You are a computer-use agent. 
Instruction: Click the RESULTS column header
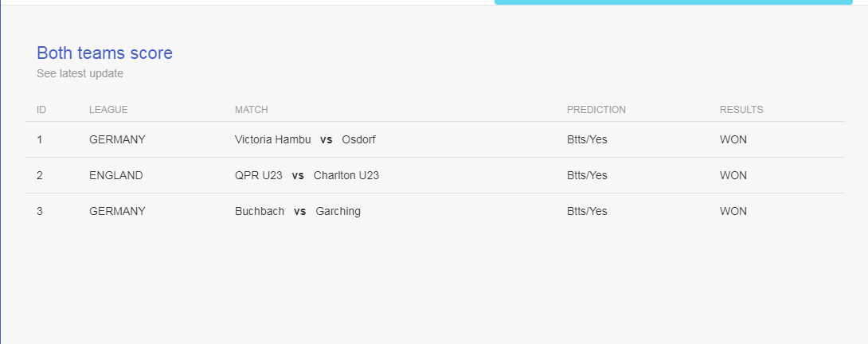[x=741, y=110]
